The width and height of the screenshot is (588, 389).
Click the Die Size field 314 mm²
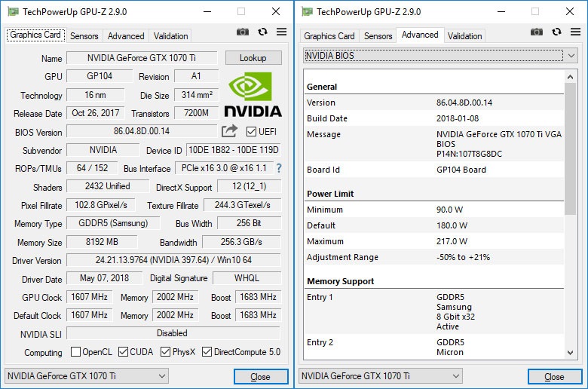tap(197, 95)
